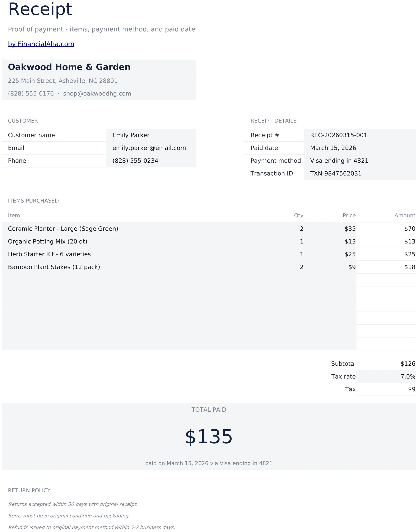418x532 pixels.
Task: Click the 'Email' label in the customer section
Action: [16, 148]
